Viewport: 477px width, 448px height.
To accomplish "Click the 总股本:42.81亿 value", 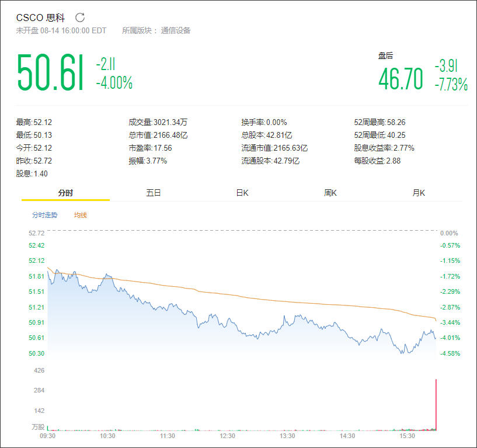I will click(267, 135).
